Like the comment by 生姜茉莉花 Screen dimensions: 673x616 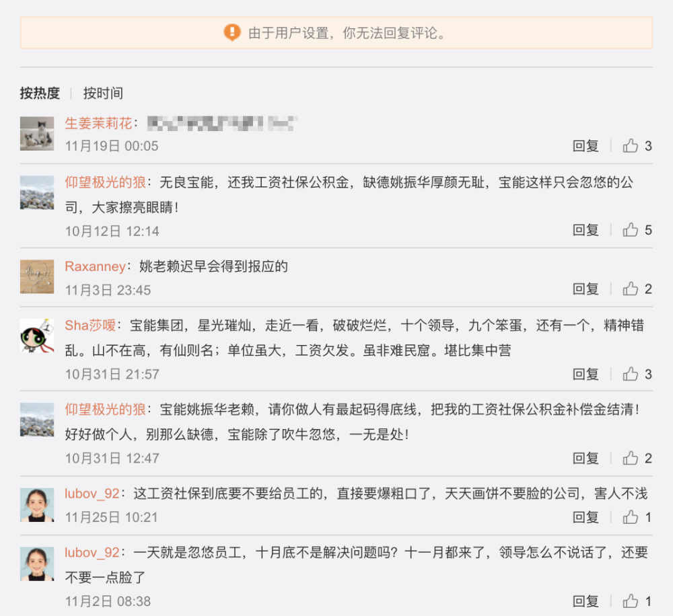click(x=630, y=146)
